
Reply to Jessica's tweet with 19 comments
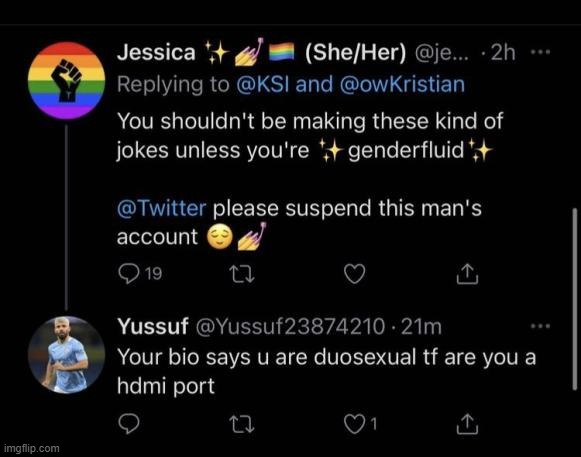tap(140, 274)
